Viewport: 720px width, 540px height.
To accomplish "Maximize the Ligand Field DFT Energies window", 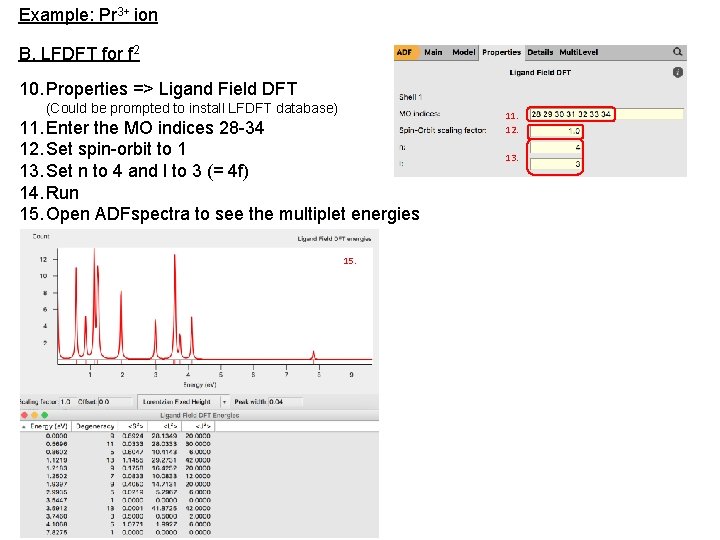I will pyautogui.click(x=45, y=415).
